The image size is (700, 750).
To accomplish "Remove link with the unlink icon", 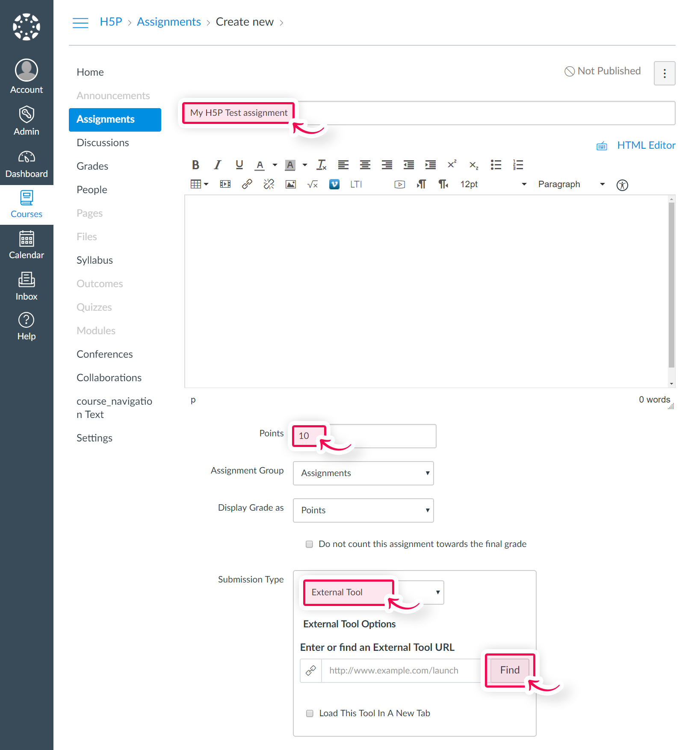I will click(269, 184).
